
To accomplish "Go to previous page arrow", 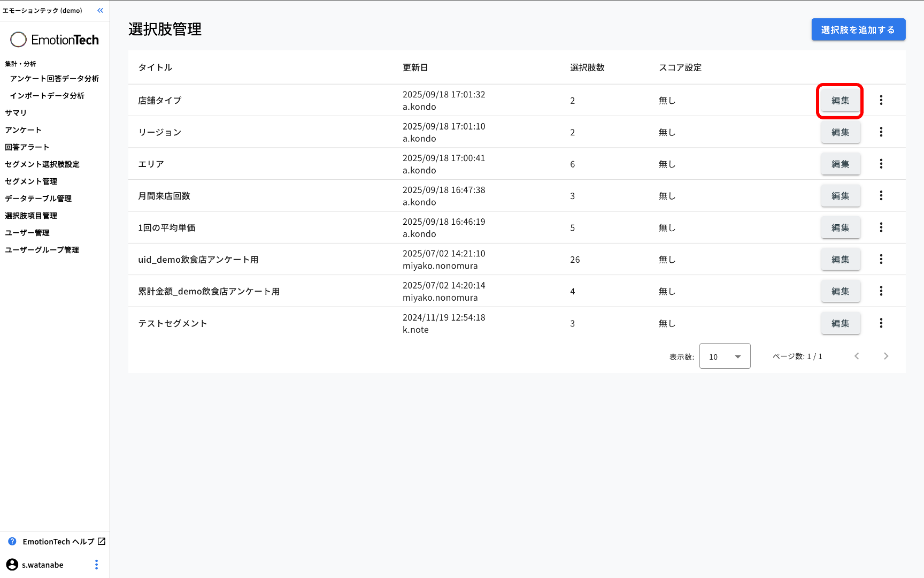I will [x=857, y=356].
